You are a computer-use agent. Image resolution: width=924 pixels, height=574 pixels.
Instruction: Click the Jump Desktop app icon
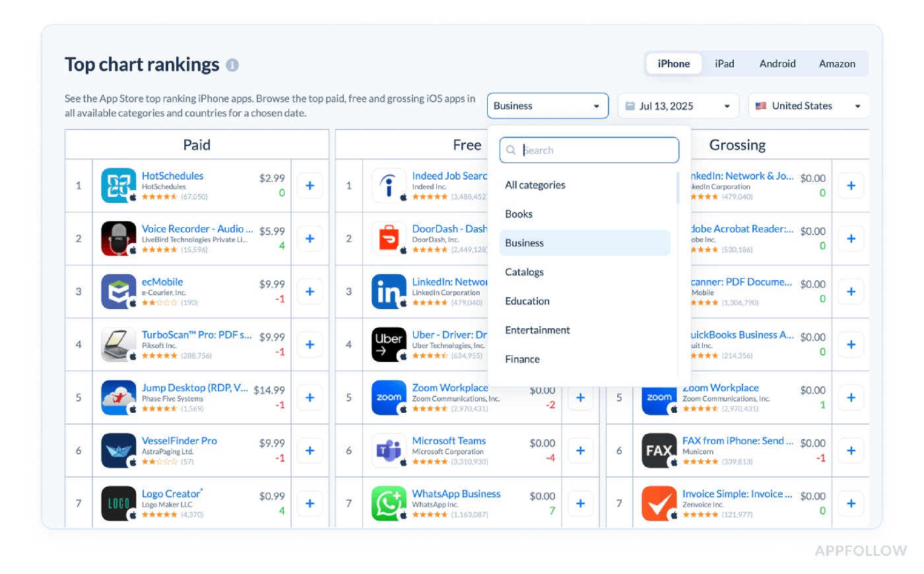tap(119, 398)
